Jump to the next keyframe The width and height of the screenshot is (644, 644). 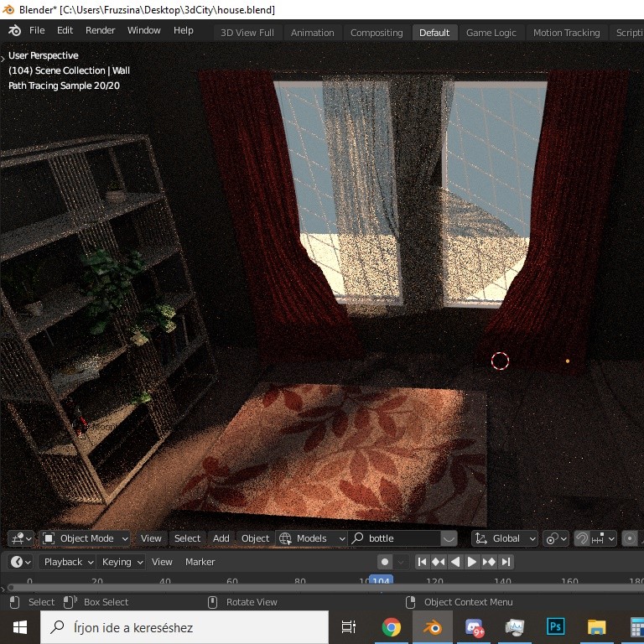(489, 562)
